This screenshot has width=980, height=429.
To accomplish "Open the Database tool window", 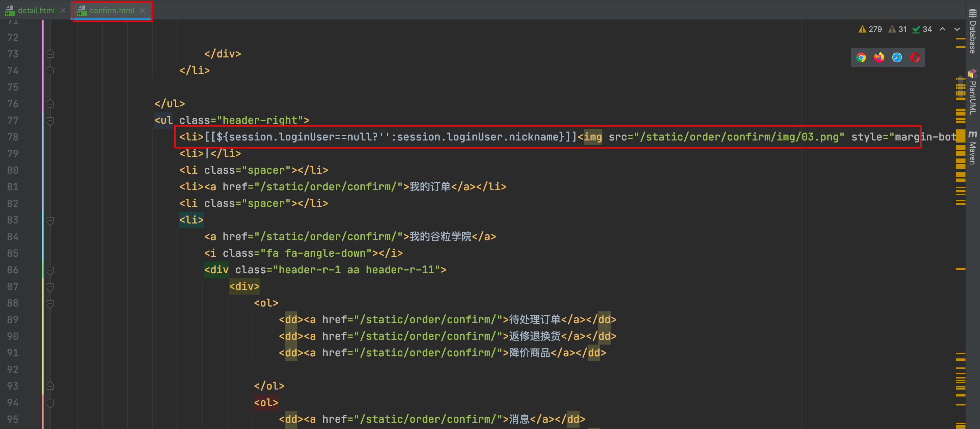I will point(972,31).
